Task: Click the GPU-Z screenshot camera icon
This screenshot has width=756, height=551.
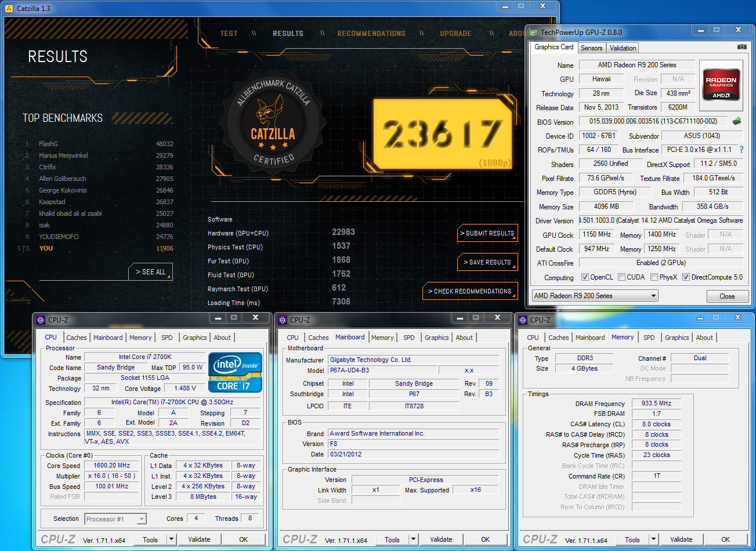Action: point(741,47)
